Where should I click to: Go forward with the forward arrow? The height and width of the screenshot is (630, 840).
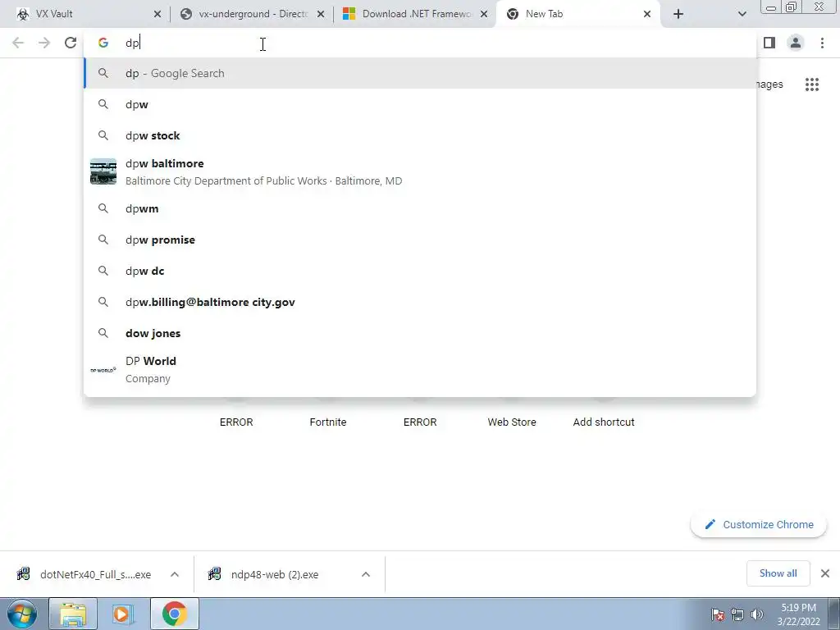point(44,43)
